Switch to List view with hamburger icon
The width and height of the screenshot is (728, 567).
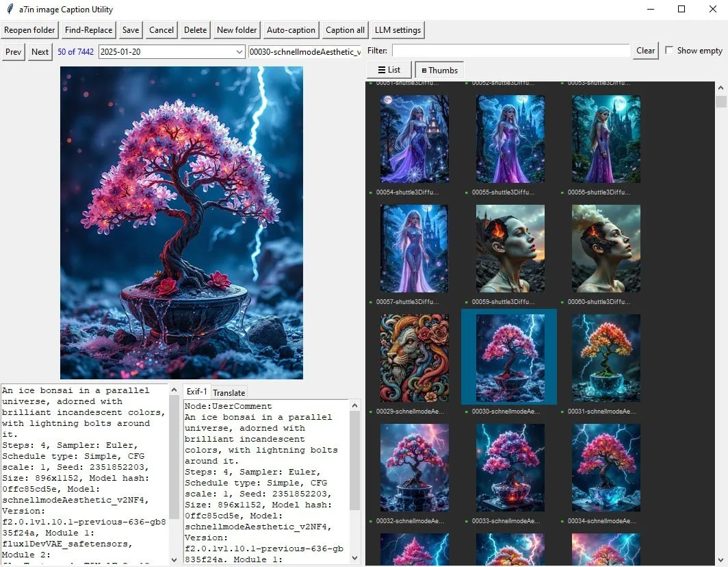click(x=389, y=70)
